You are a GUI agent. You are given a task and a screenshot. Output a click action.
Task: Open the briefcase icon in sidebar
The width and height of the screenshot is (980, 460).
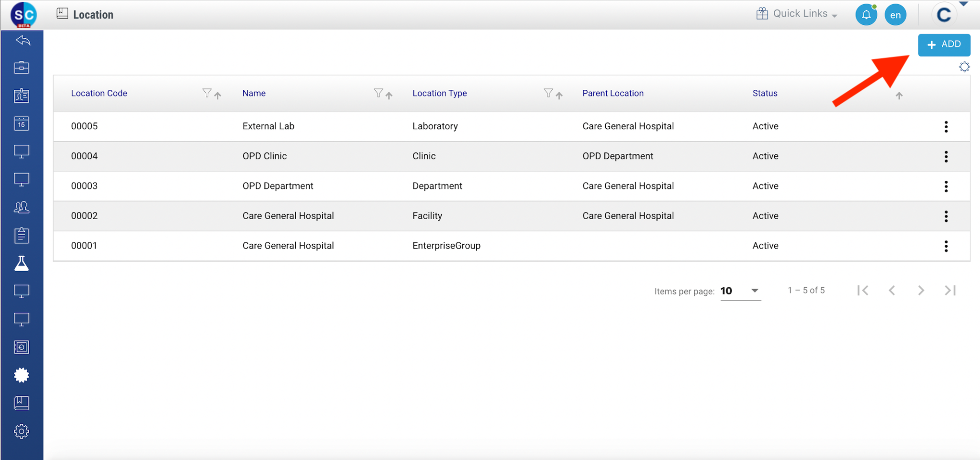22,68
